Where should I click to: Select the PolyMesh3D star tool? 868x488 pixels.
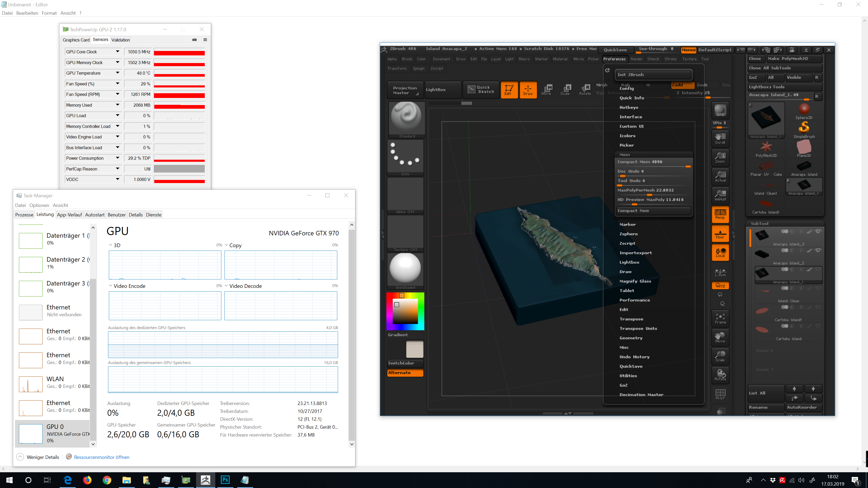(766, 148)
